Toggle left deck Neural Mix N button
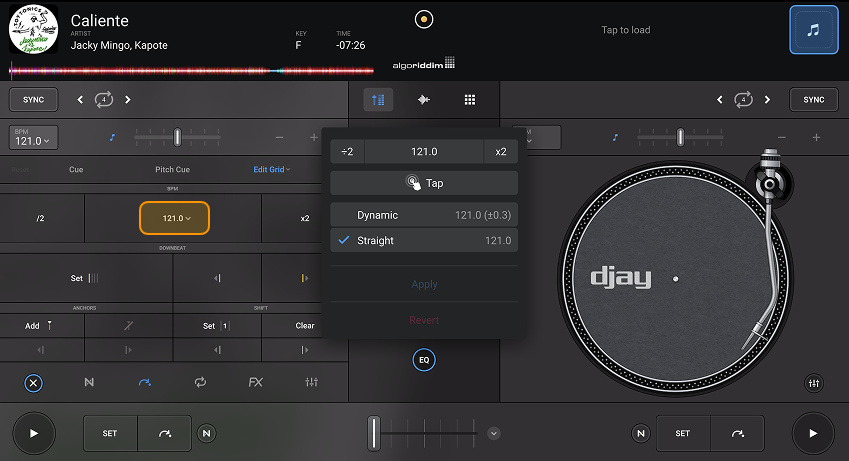Screen dimensions: 849x461 click(206, 433)
